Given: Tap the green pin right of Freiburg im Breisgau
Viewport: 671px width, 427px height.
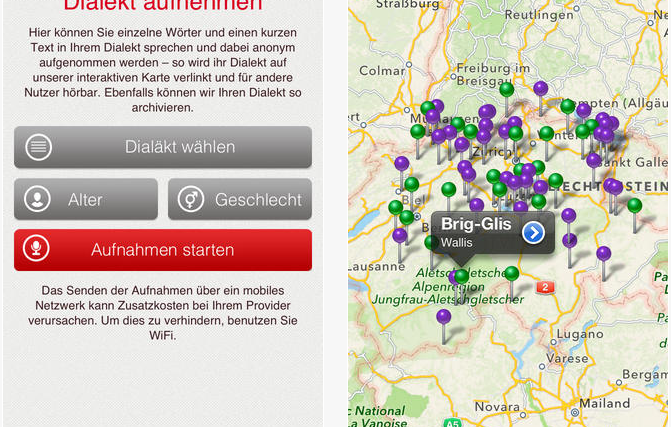Looking at the screenshot, I should 507,90.
